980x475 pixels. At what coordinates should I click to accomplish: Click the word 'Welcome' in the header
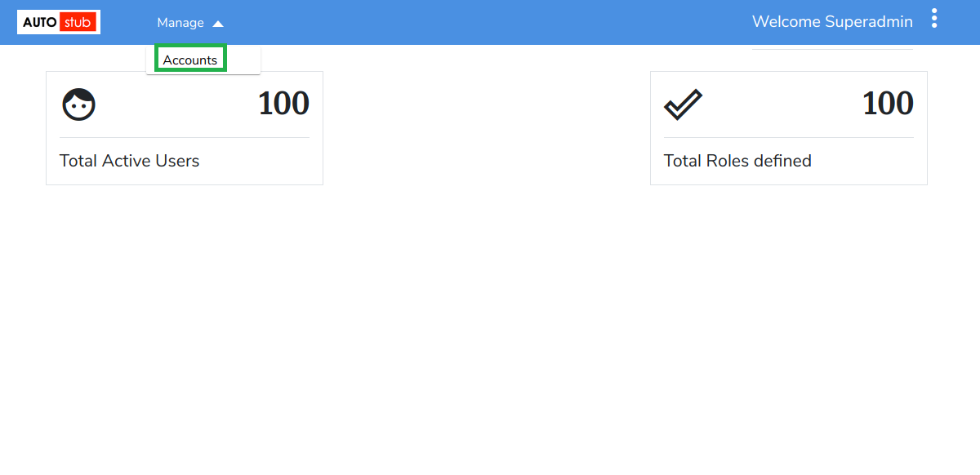pyautogui.click(x=786, y=22)
